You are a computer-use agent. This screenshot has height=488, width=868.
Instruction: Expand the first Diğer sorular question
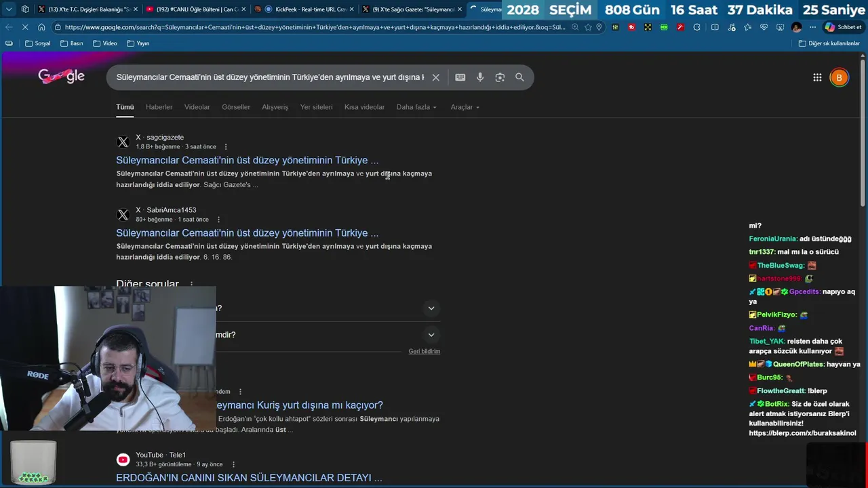(x=431, y=308)
